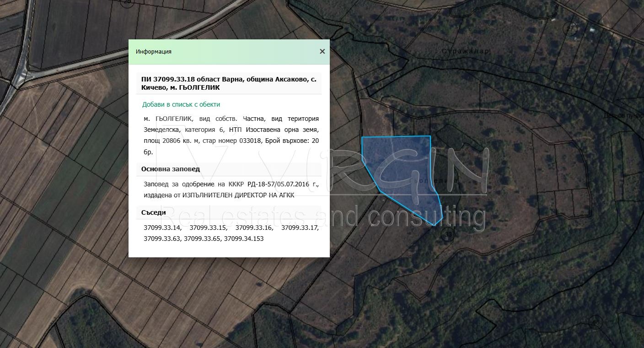The height and width of the screenshot is (348, 644).
Task: Click the Суражалар area label on the map
Action: (x=465, y=51)
